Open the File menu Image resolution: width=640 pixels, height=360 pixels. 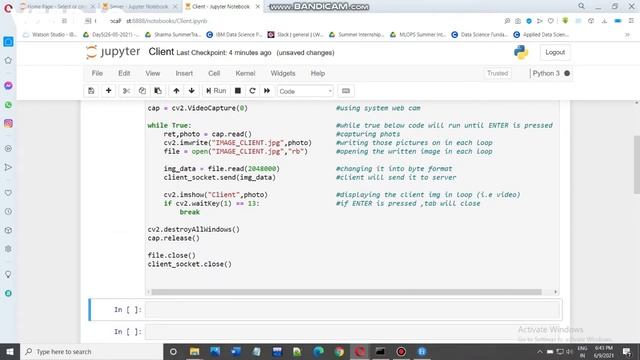click(x=97, y=73)
